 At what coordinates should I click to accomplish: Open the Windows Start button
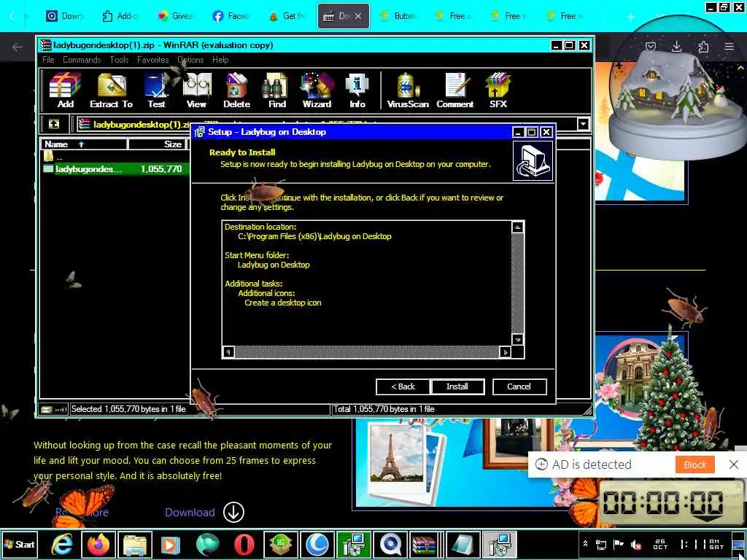pos(20,544)
